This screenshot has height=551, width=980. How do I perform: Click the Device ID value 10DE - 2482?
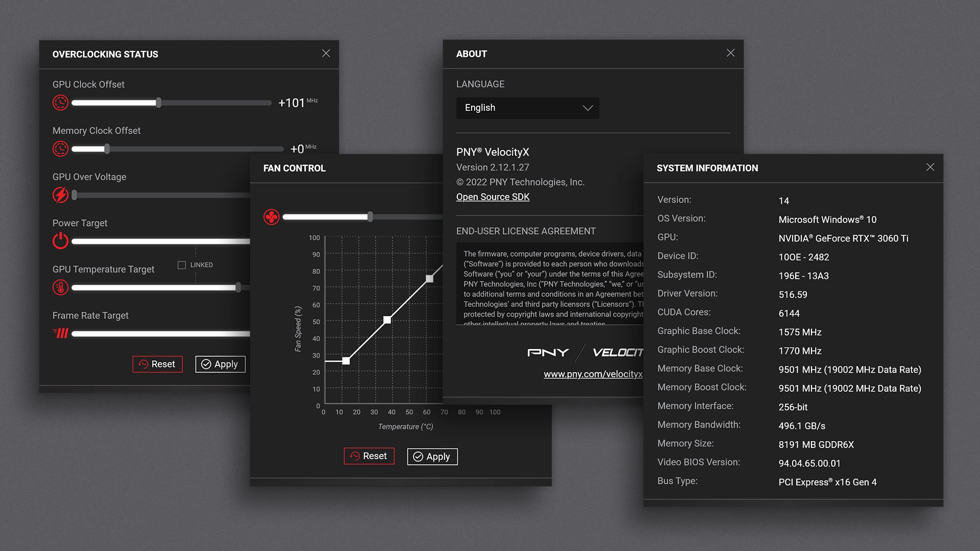(x=803, y=257)
